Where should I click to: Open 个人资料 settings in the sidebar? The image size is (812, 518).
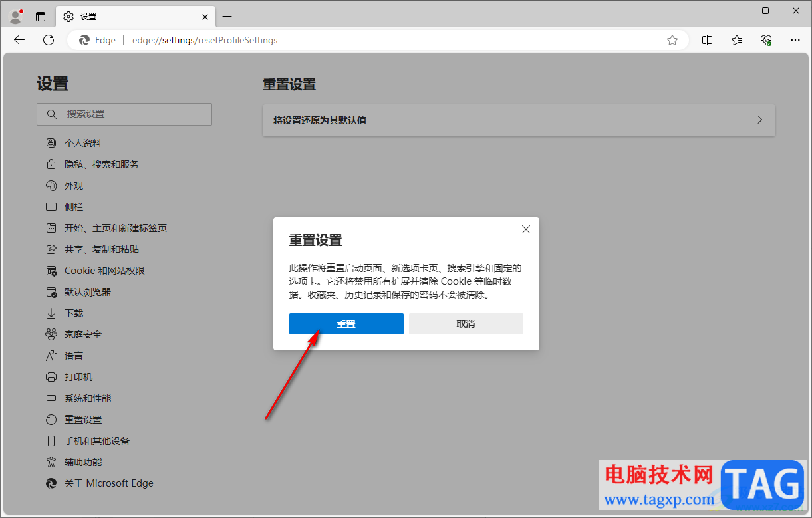[x=82, y=142]
